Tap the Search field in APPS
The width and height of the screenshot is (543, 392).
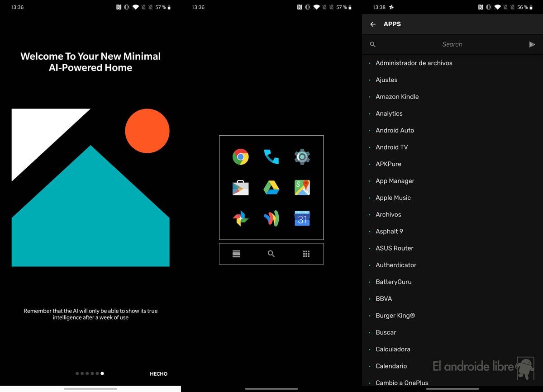pos(452,44)
